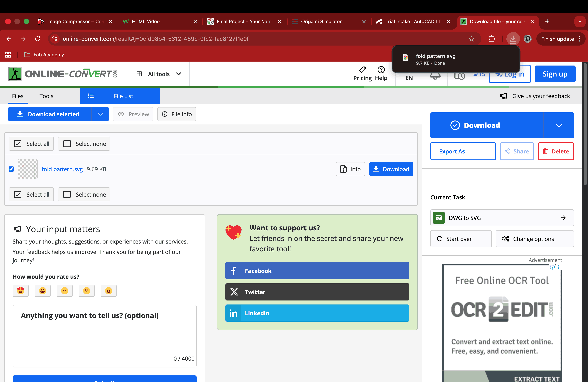The image size is (588, 382).
Task: Click the top Select all checkbox button
Action: coord(31,144)
